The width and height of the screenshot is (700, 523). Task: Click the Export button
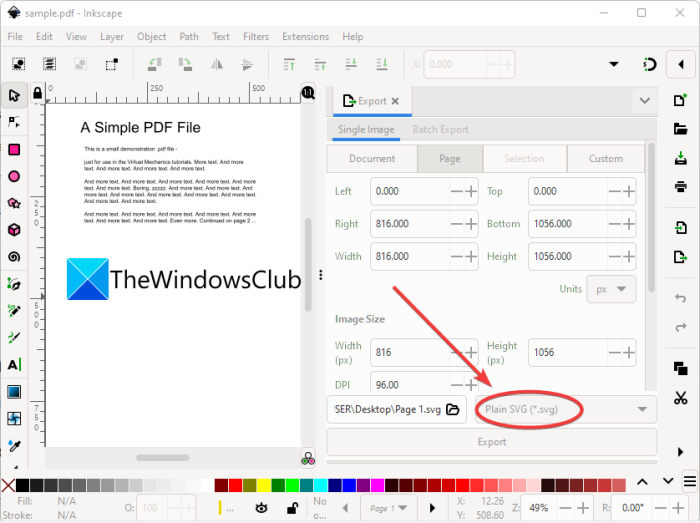coord(492,442)
